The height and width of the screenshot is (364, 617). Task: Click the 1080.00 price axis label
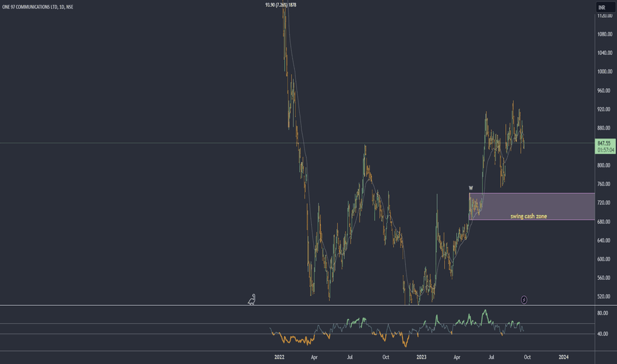pyautogui.click(x=605, y=34)
